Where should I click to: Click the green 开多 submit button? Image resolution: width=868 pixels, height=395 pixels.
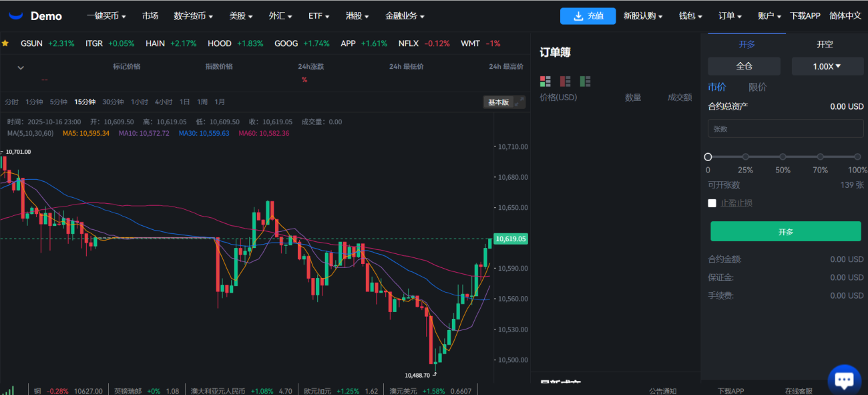[x=785, y=231]
